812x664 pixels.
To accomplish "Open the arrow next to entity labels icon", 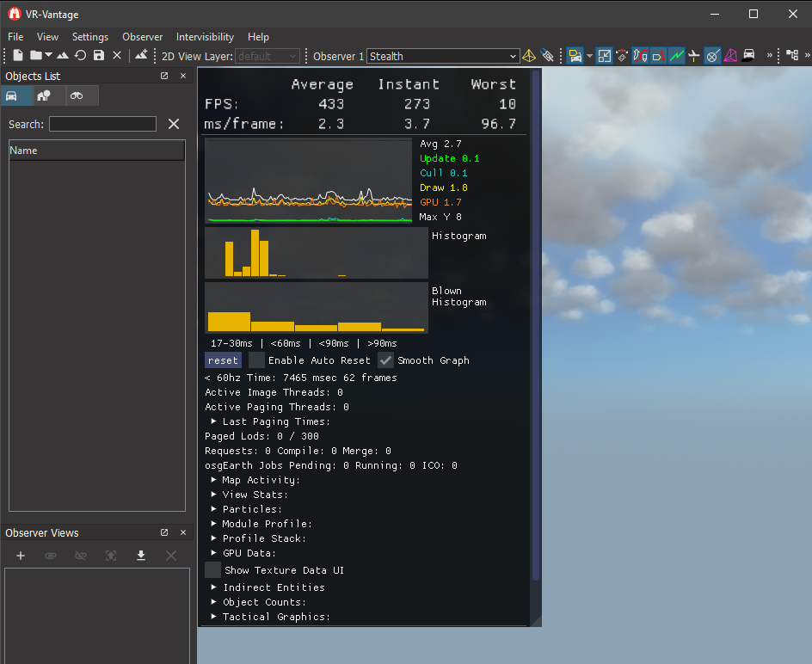I will (x=589, y=55).
